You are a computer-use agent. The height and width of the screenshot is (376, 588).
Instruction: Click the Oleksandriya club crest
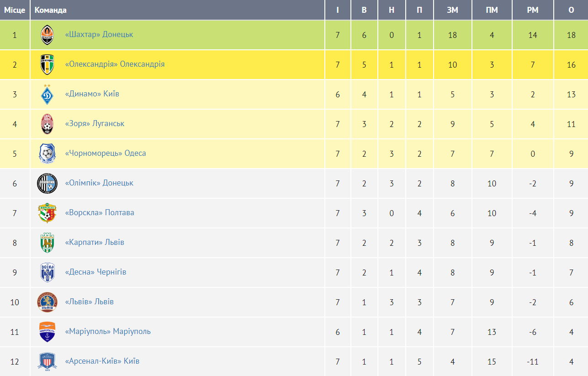(x=47, y=64)
